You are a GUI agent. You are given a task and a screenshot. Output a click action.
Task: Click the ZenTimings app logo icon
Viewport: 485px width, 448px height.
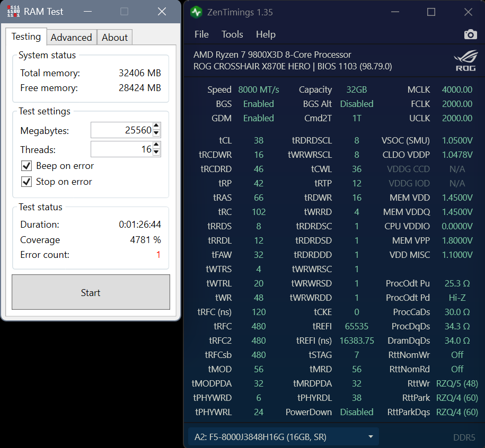196,12
